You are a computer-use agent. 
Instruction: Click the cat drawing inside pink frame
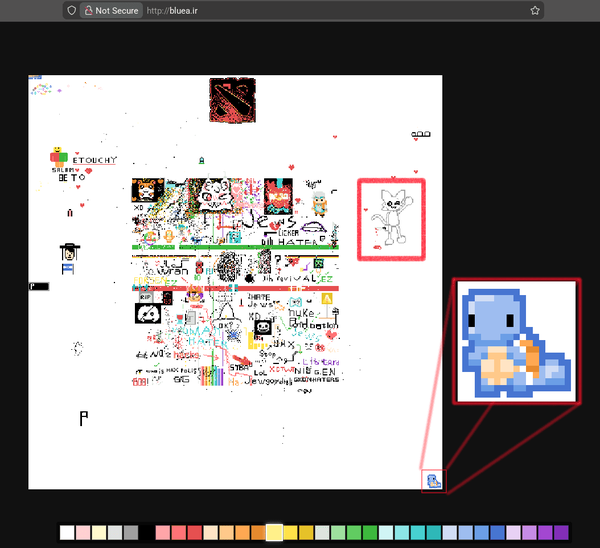click(x=391, y=219)
